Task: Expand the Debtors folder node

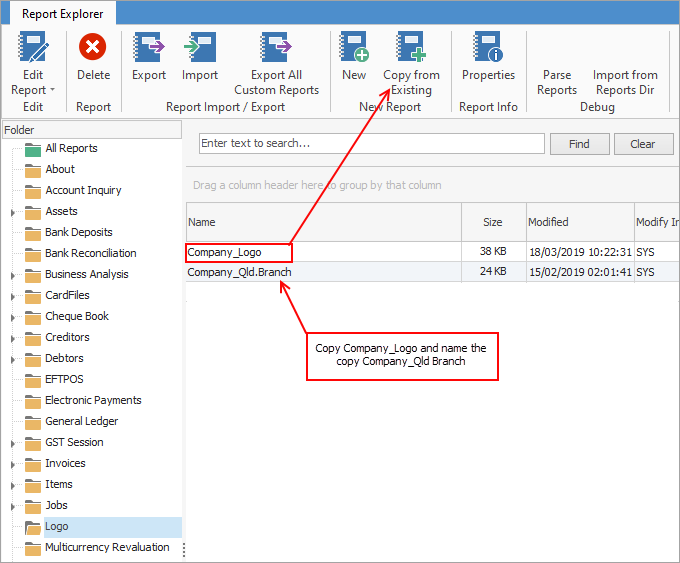Action: tap(12, 359)
